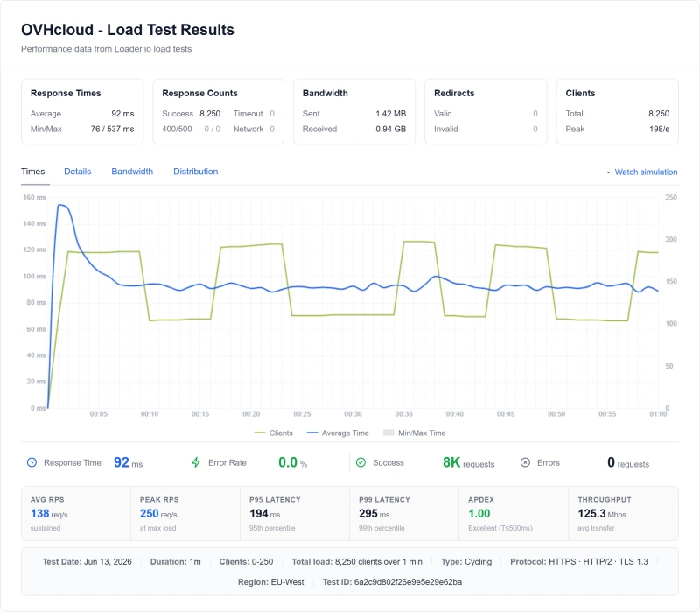Click the gray Min/Max Time legend swatch
Image resolution: width=700 pixels, height=612 pixels.
pyautogui.click(x=388, y=433)
